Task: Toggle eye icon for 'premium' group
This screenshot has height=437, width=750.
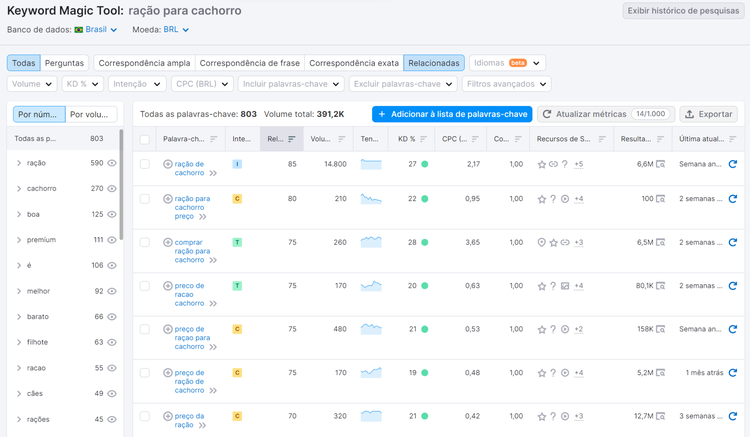Action: pos(112,240)
